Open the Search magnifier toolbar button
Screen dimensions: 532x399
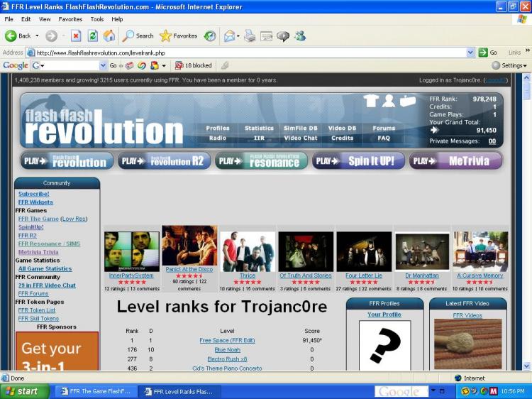pyautogui.click(x=138, y=35)
